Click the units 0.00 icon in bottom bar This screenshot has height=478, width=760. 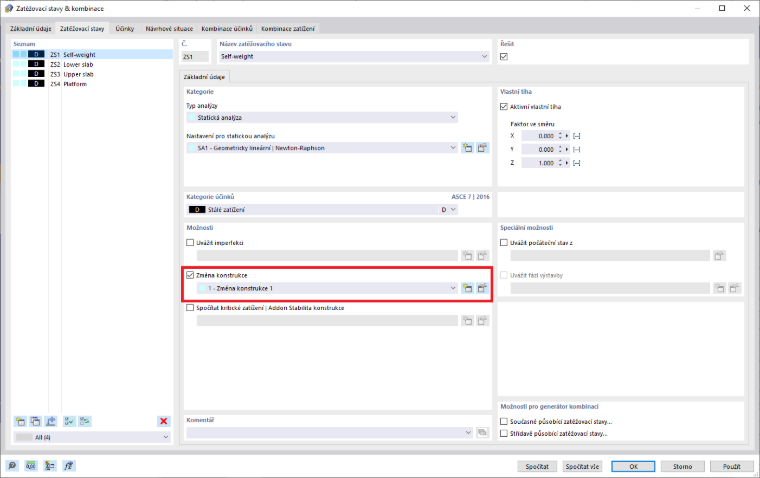[31, 466]
